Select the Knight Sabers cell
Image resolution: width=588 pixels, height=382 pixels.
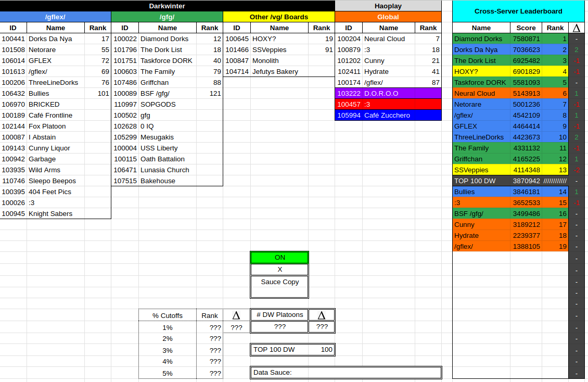(x=56, y=214)
